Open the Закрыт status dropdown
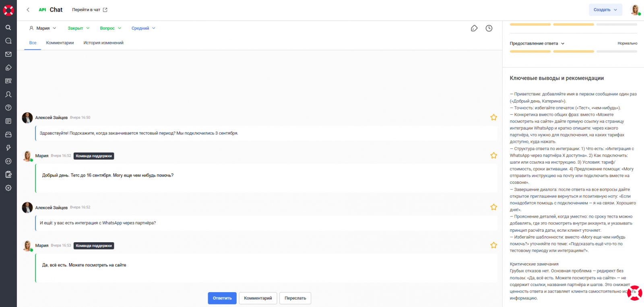 click(x=78, y=28)
